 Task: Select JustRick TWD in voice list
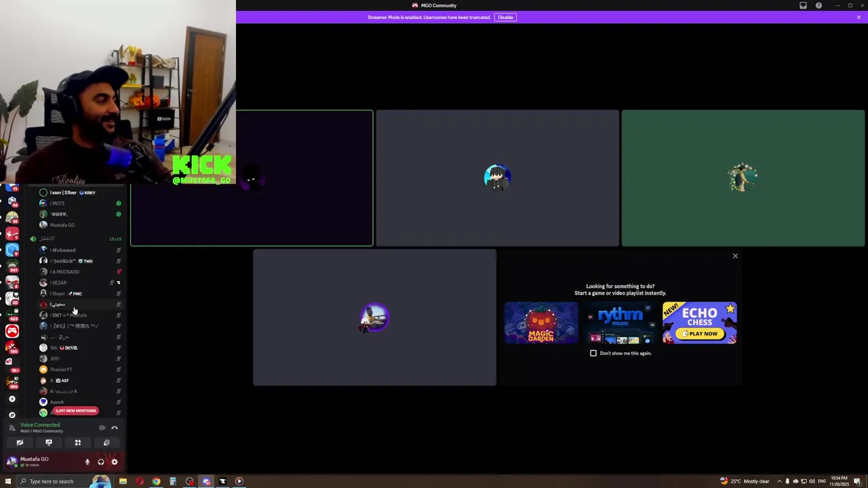pos(79,261)
